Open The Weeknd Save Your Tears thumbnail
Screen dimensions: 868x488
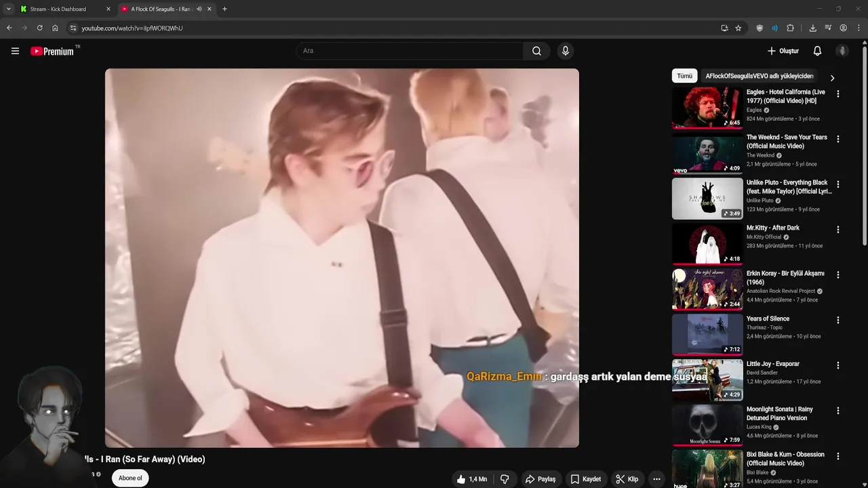click(707, 152)
